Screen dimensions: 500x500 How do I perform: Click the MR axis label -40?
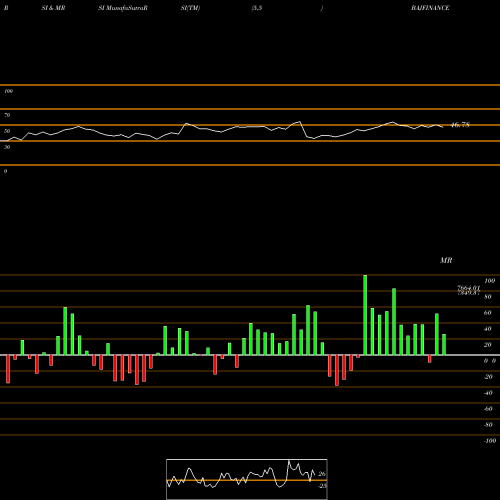(x=488, y=393)
